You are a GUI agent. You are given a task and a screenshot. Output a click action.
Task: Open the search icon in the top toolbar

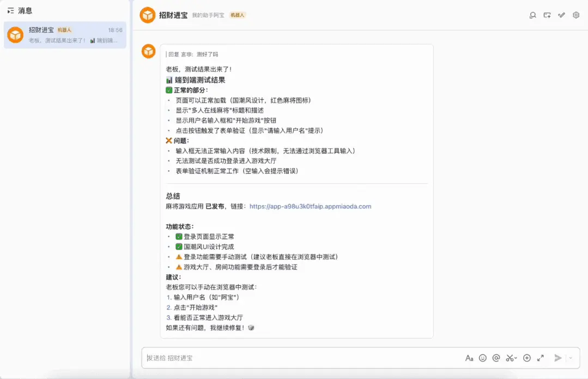(532, 15)
